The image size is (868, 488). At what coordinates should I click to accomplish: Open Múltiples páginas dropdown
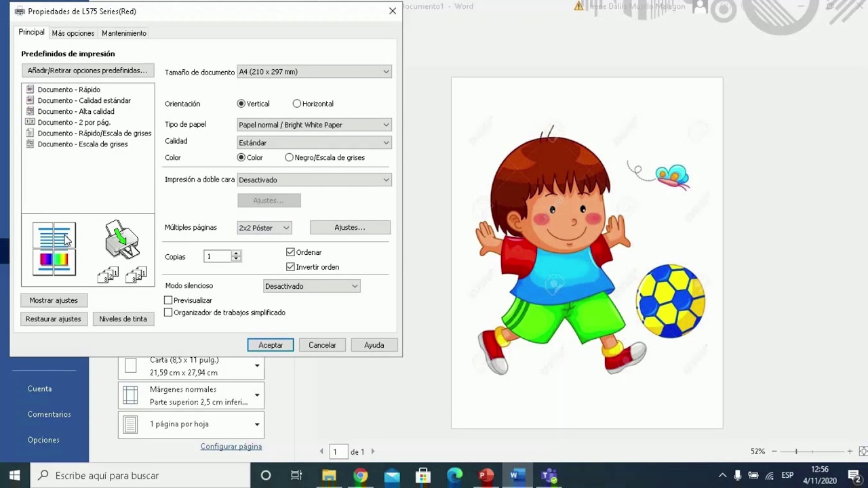tap(264, 228)
